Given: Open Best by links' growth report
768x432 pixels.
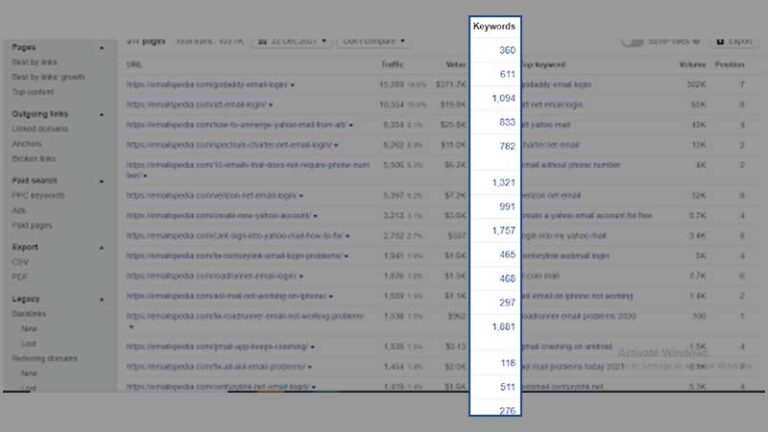Looking at the screenshot, I should point(48,77).
